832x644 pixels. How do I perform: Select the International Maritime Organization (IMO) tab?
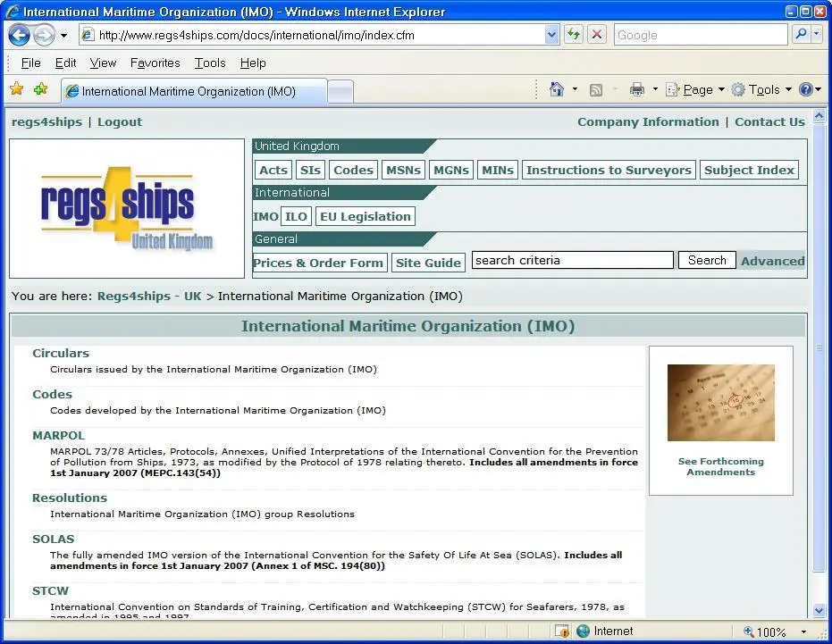(194, 91)
